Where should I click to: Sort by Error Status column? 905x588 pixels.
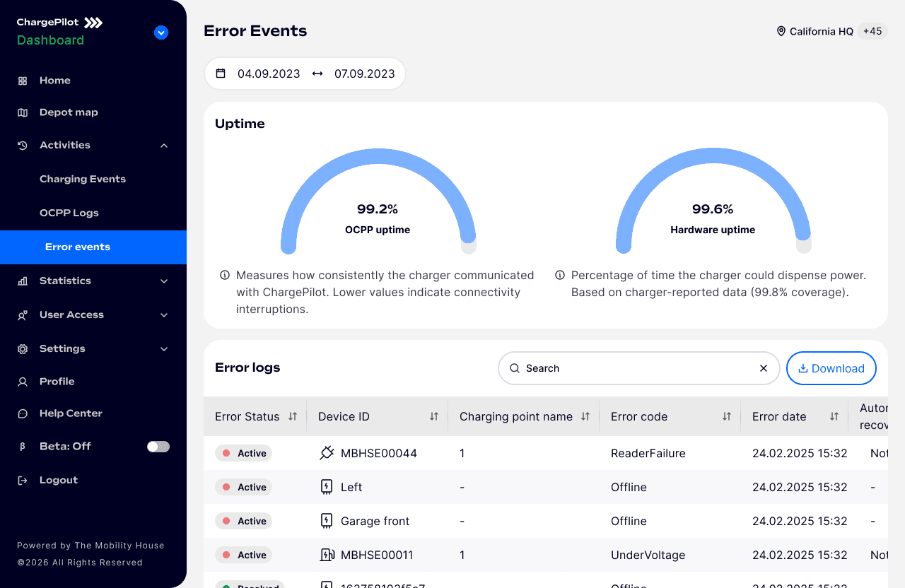click(x=293, y=416)
